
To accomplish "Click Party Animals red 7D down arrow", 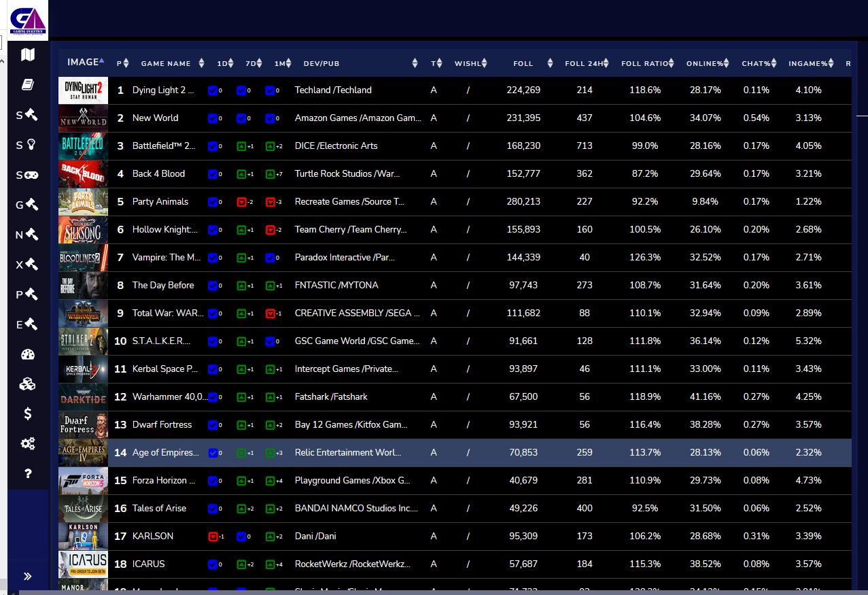I will tap(241, 202).
